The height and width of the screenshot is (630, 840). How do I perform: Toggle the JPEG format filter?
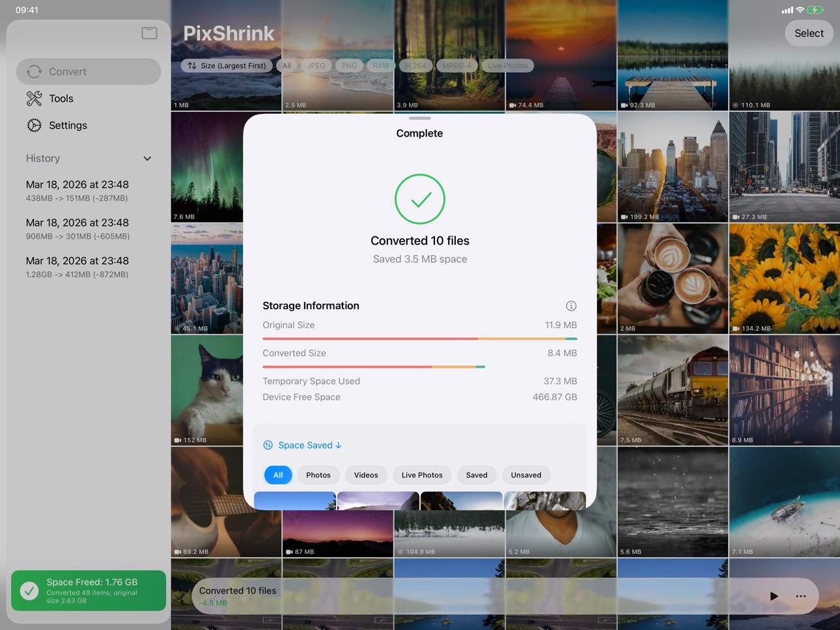[316, 66]
